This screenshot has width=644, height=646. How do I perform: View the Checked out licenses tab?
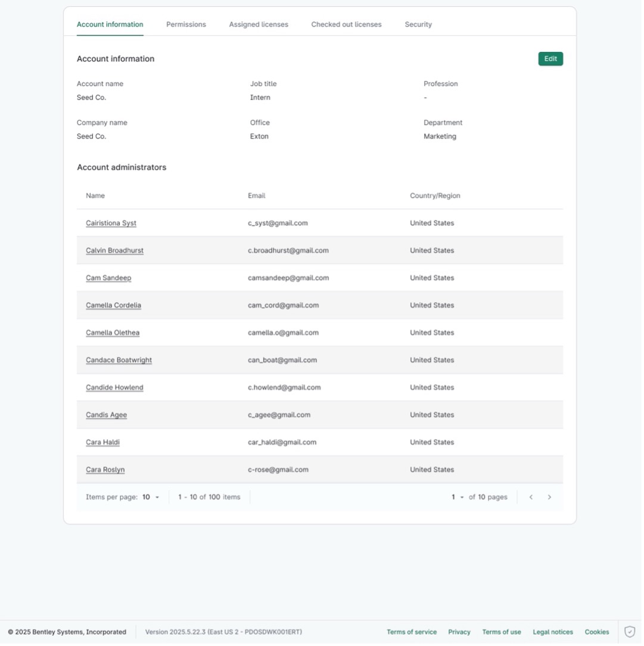346,24
